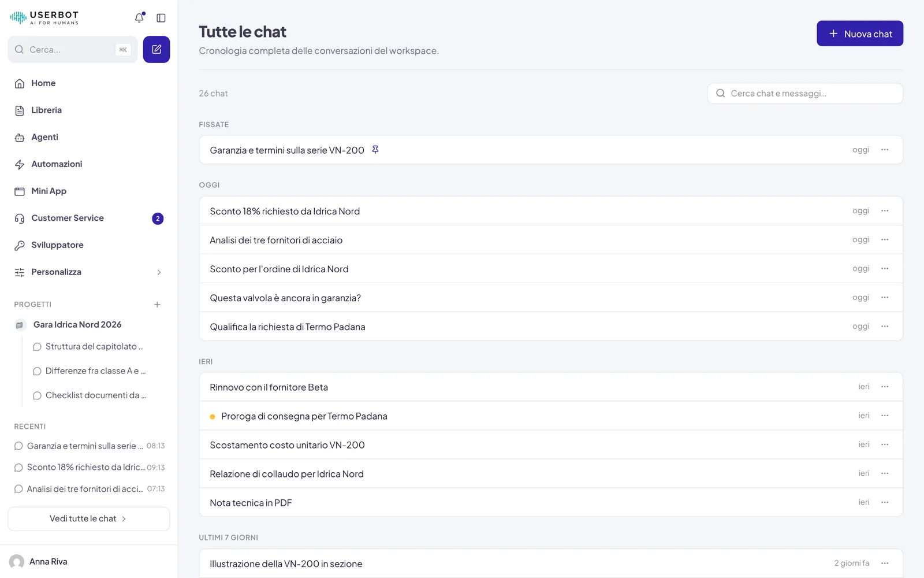Open recent chat Analisi dei tre fornitori at 07:13
Screen dimensions: 924x578
(x=89, y=489)
